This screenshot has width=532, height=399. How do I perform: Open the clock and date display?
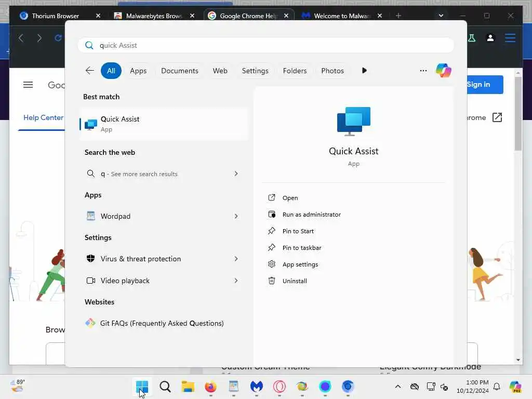473,387
